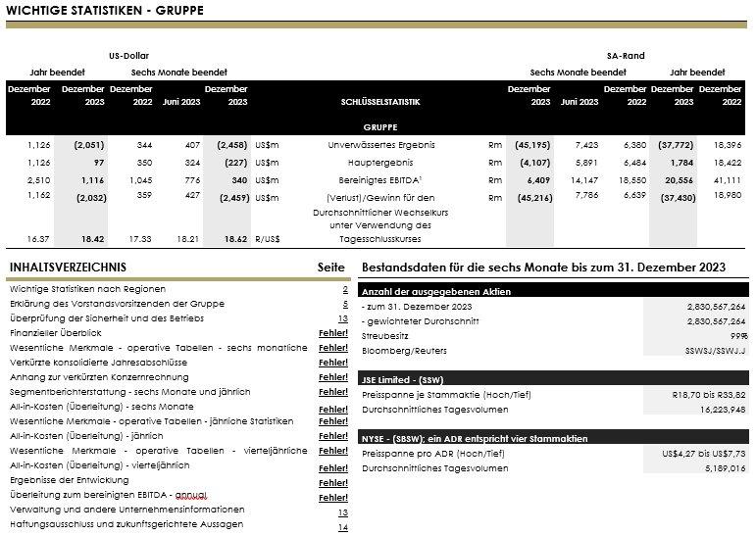Click the heading WICHTIGE STATISTIKEN - GRUPPE
The image size is (756, 536).
click(x=105, y=10)
